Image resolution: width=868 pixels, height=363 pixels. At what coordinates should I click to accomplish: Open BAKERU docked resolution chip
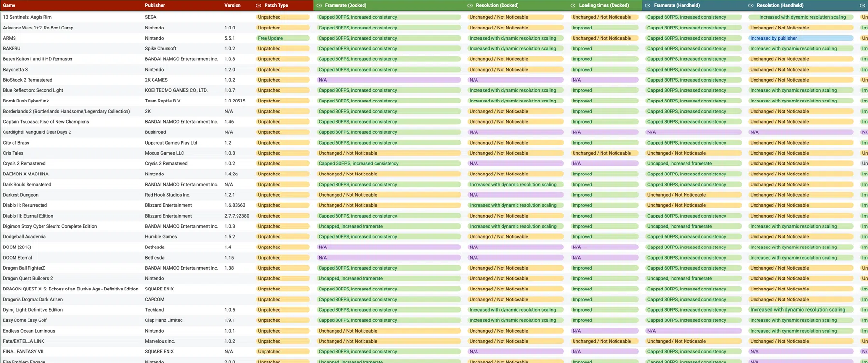point(516,49)
